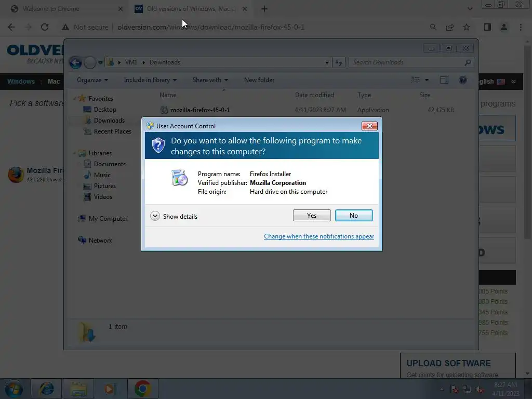Open Explorer recent pages dropdown arrow
This screenshot has width=532, height=399.
(x=100, y=63)
